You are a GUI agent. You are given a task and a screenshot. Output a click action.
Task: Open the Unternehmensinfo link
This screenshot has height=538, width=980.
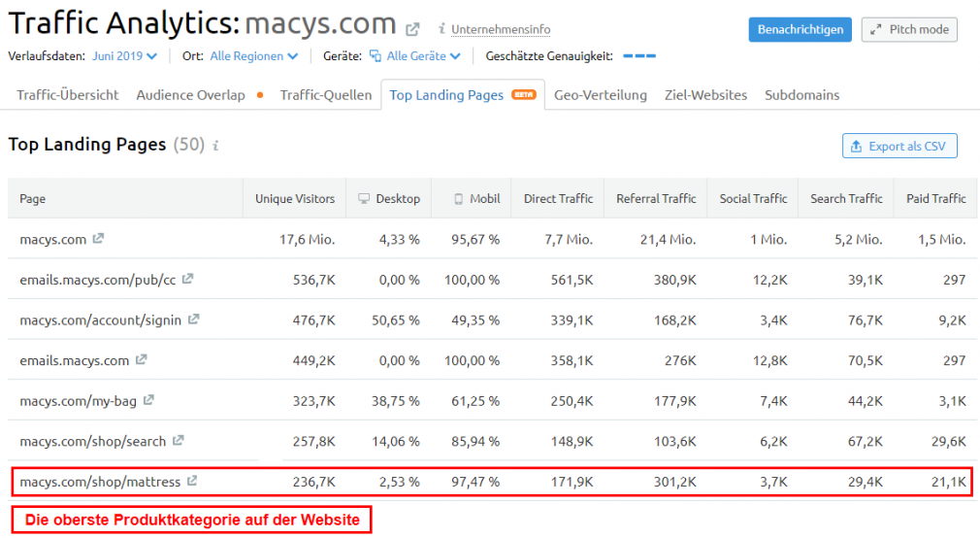pos(501,29)
